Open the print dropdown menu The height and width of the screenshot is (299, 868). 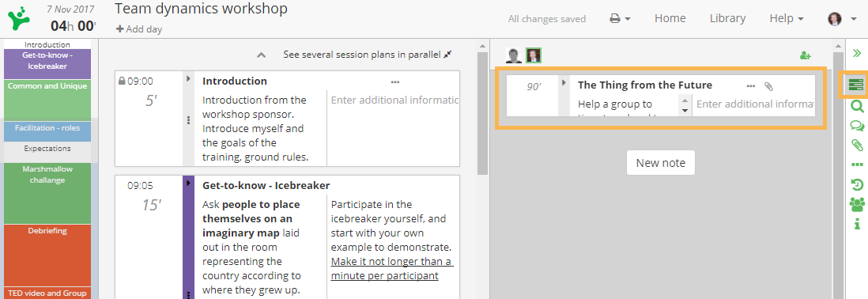tap(620, 18)
